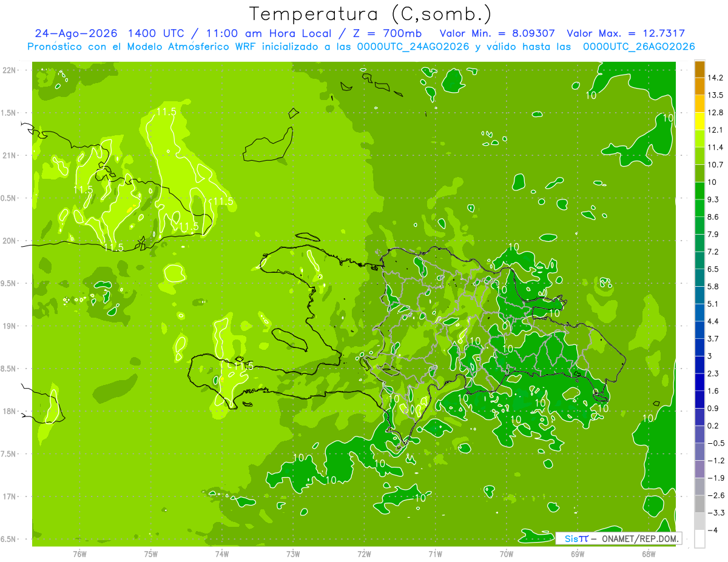Click the "13.5" legend value
Image resolution: width=728 pixels, height=562 pixels.
pos(715,95)
